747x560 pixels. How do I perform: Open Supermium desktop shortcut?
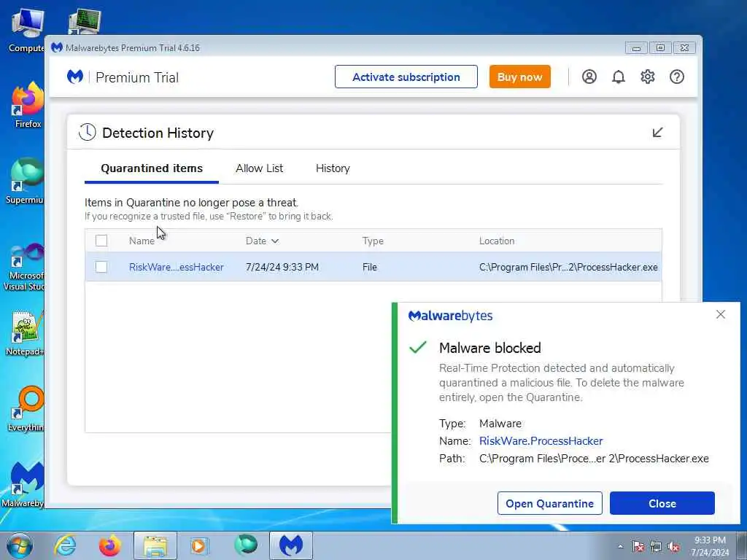26,182
